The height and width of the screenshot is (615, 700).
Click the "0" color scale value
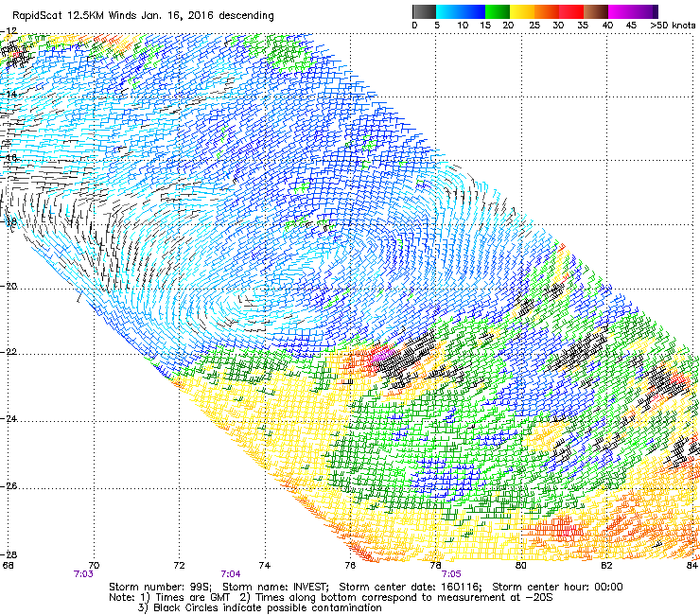click(414, 26)
